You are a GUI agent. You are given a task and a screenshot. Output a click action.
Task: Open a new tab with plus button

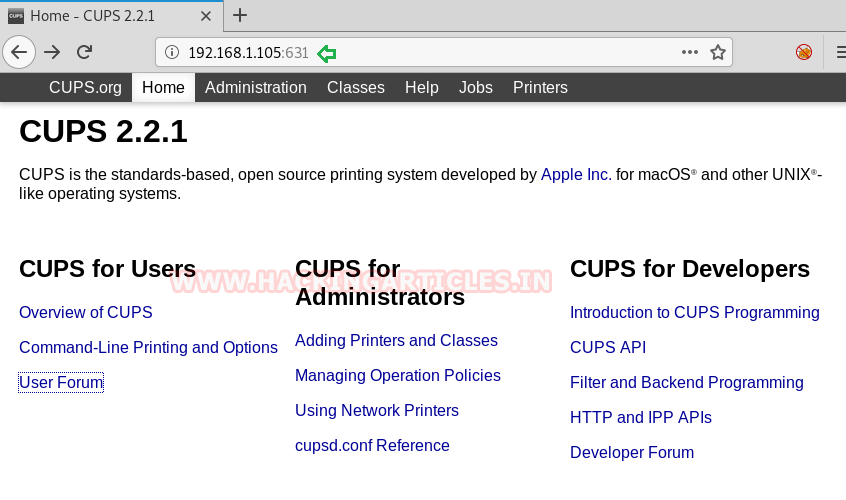click(240, 16)
